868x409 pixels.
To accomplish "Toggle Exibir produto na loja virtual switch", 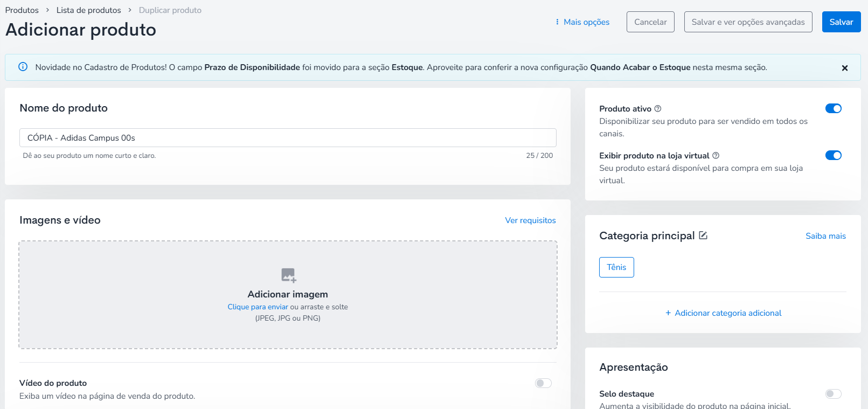I will [833, 156].
